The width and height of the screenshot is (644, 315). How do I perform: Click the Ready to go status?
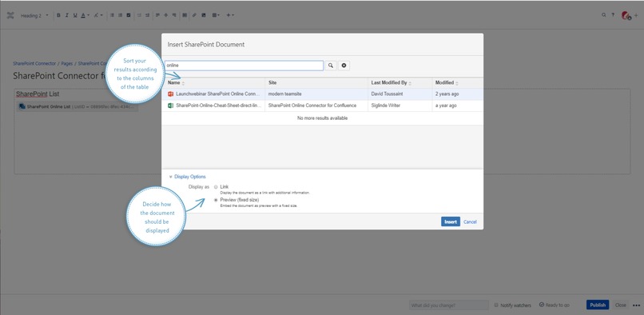point(555,305)
